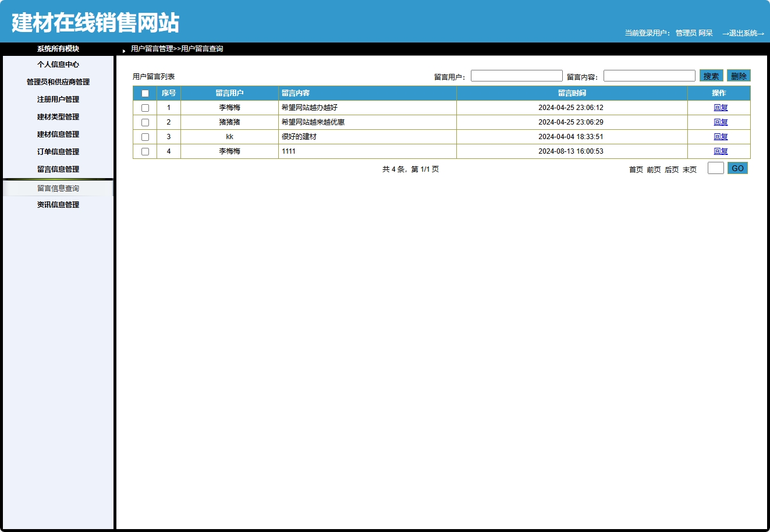Viewport: 770px width, 532px height.
Task: Click the 留言用户 search input field
Action: pos(516,75)
